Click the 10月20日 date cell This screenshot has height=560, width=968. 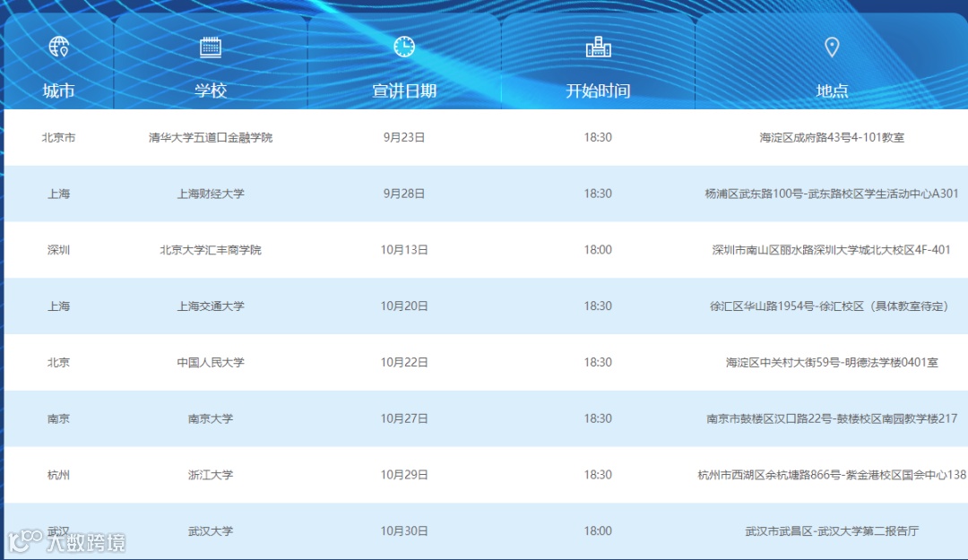pyautogui.click(x=404, y=306)
